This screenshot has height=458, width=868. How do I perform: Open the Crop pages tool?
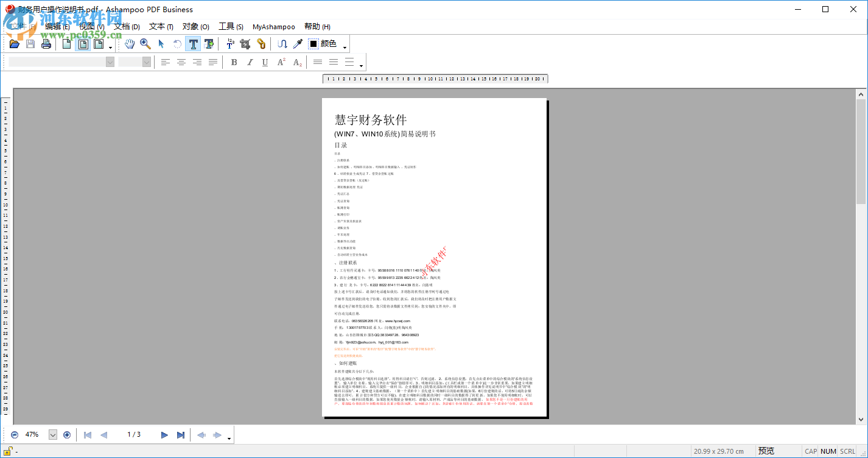point(246,44)
